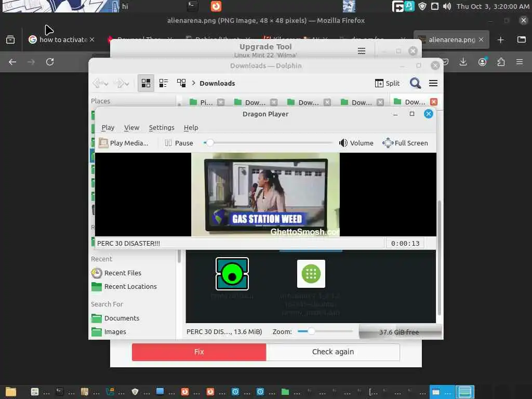Open a new Firefox tab
The width and height of the screenshot is (532, 399).
pos(500,39)
